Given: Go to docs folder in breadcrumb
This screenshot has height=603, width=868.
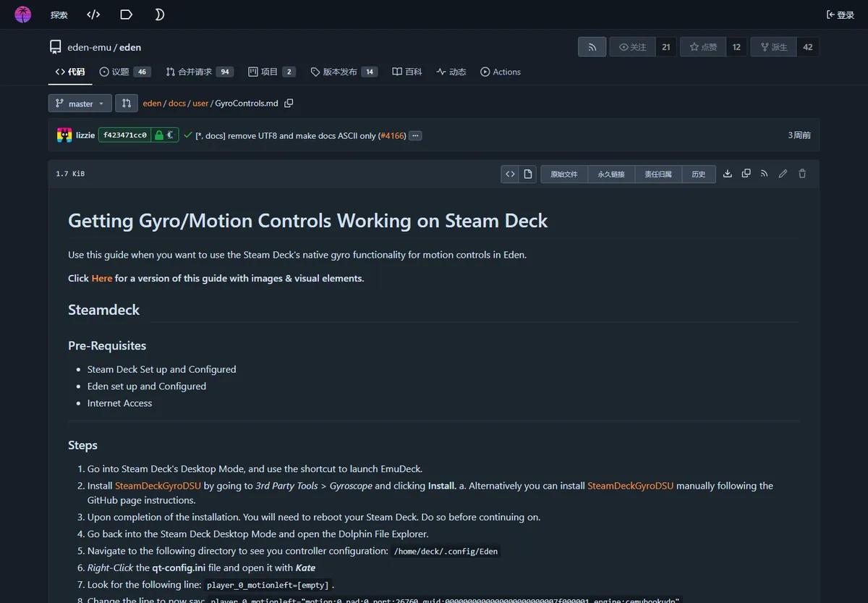Looking at the screenshot, I should tap(177, 104).
